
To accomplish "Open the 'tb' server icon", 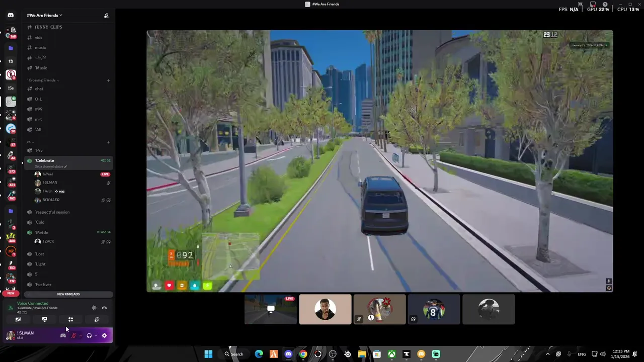I will 11,61.
